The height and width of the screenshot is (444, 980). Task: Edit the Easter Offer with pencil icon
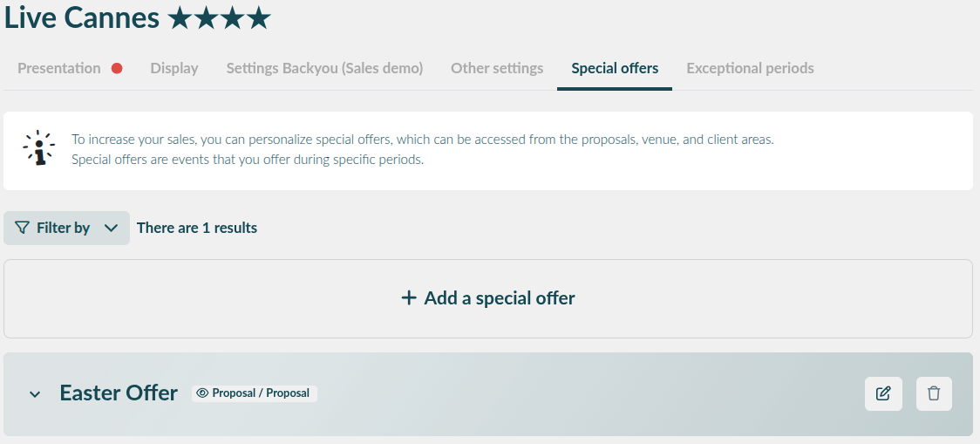(883, 393)
